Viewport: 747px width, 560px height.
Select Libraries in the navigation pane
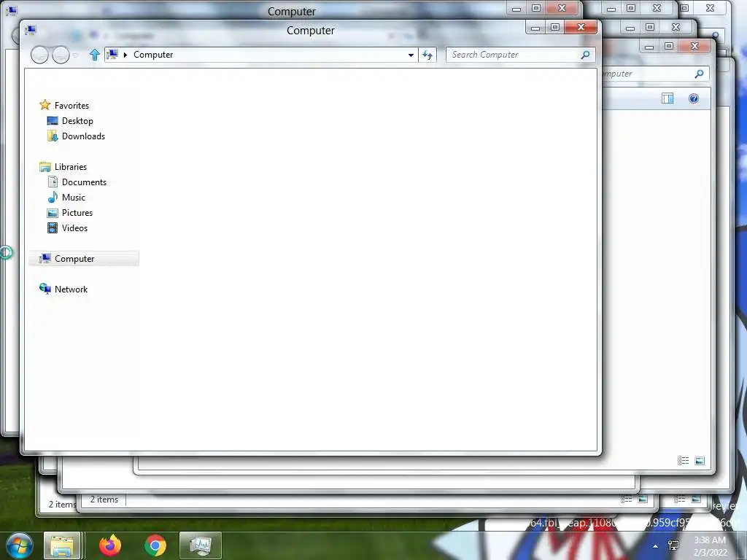pos(71,167)
